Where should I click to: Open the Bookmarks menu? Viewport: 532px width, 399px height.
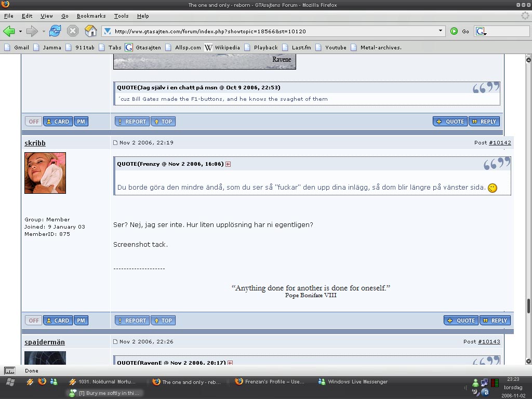[x=91, y=16]
